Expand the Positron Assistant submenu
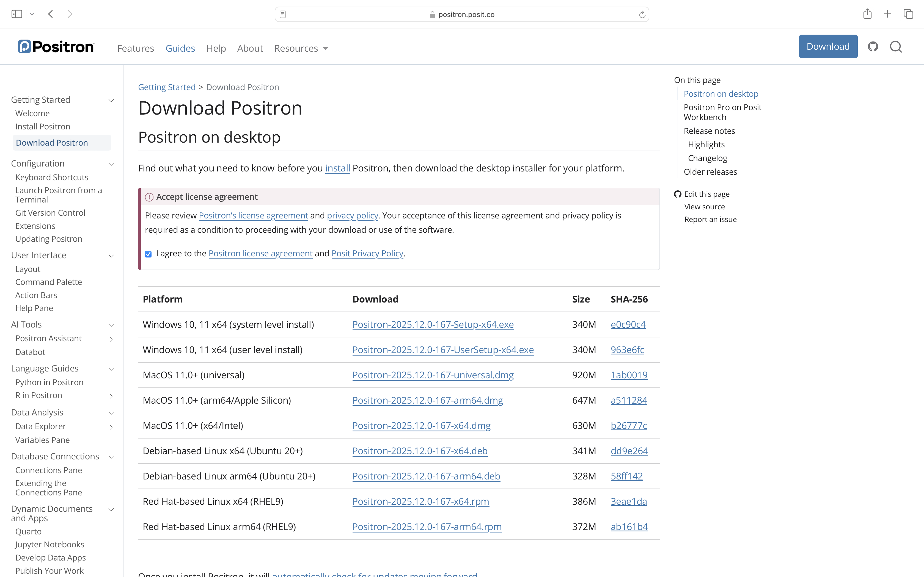 [x=111, y=339]
